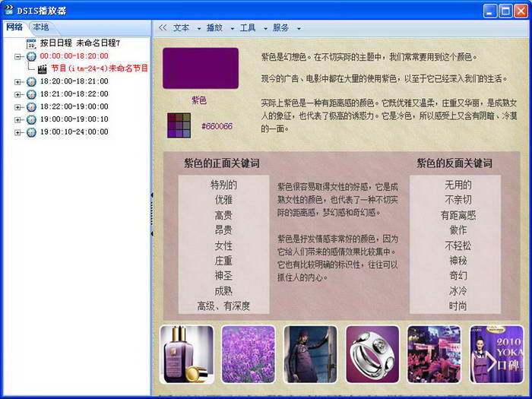Open the 2010 YOKA poster thumbnail

pos(496,354)
